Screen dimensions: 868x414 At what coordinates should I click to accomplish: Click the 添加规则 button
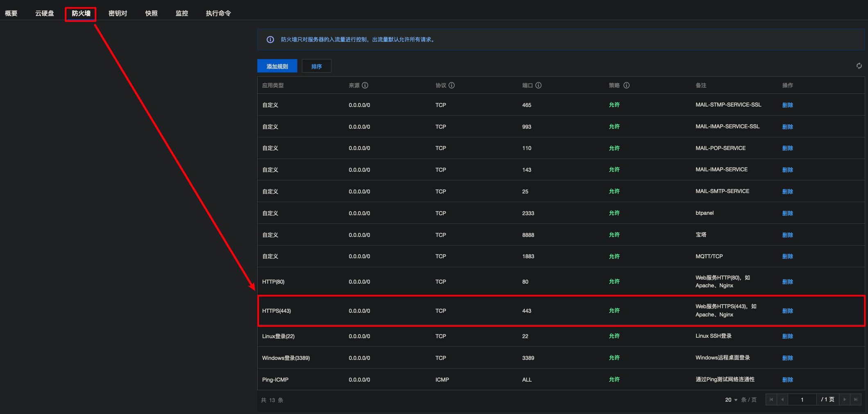click(277, 66)
